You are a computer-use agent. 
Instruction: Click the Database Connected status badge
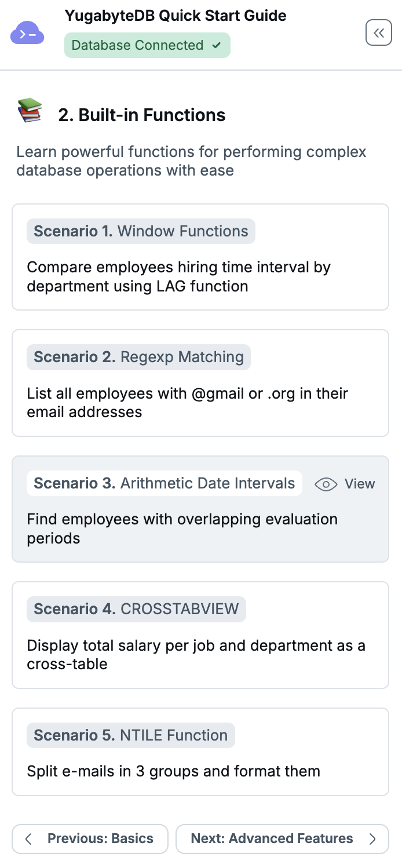tap(147, 45)
